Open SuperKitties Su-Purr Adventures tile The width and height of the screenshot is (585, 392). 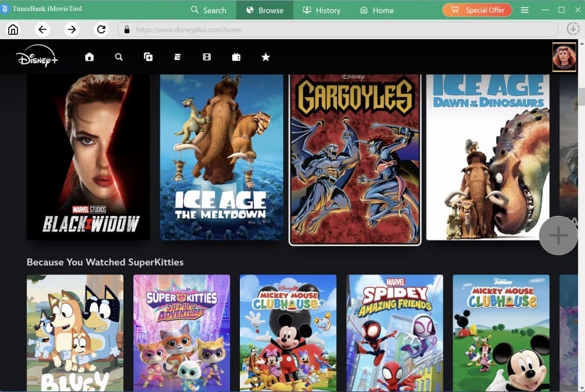[182, 333]
